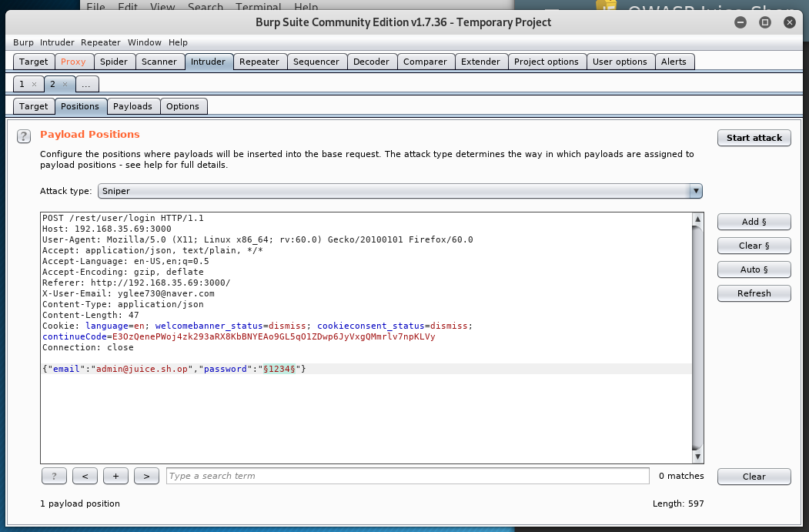Open Search menu in background window

pyautogui.click(x=206, y=7)
